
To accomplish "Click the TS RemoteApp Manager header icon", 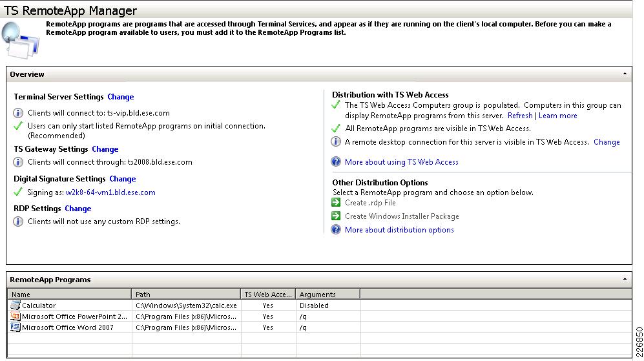I will [x=21, y=40].
